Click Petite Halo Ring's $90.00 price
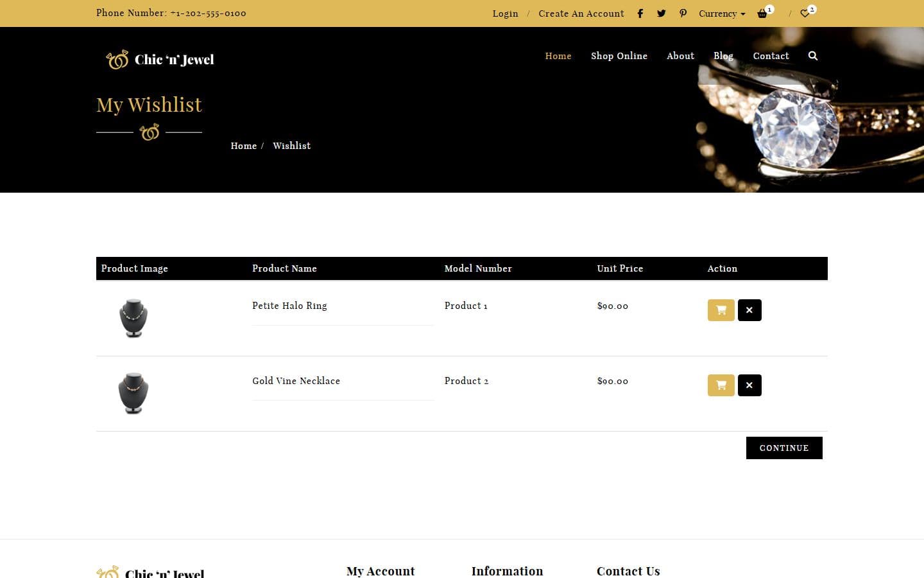 613,306
